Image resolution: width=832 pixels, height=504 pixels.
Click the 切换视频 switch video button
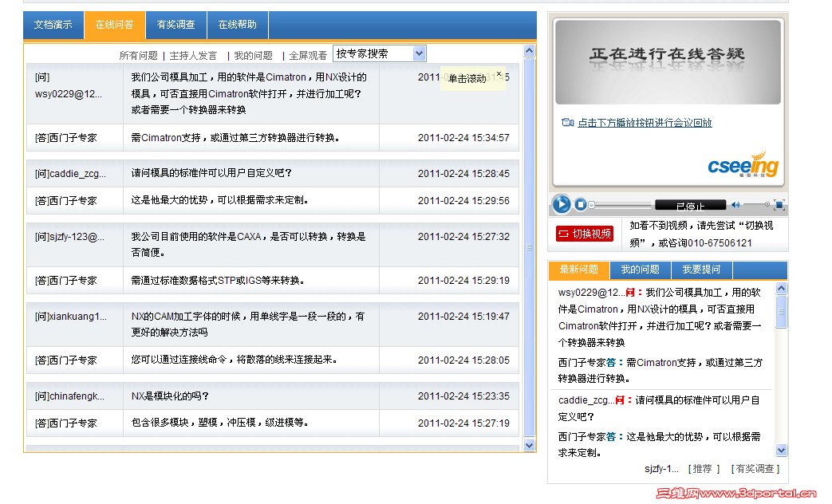pyautogui.click(x=585, y=234)
